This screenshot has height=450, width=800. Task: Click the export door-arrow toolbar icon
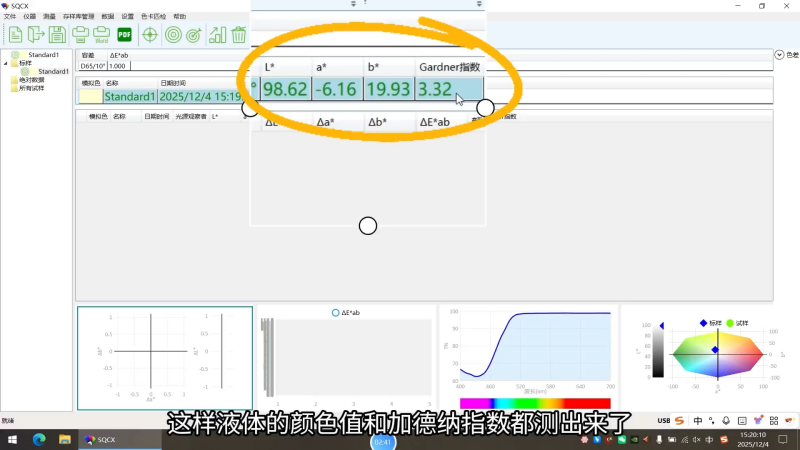tap(36, 35)
